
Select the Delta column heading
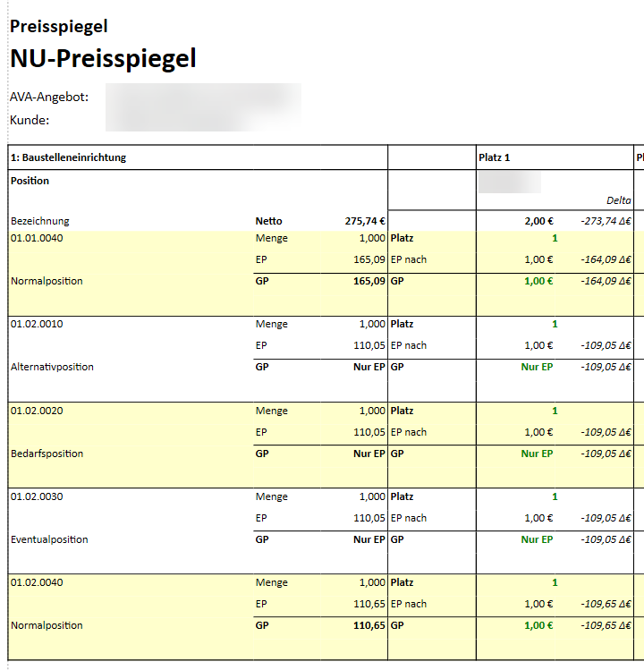(x=617, y=201)
